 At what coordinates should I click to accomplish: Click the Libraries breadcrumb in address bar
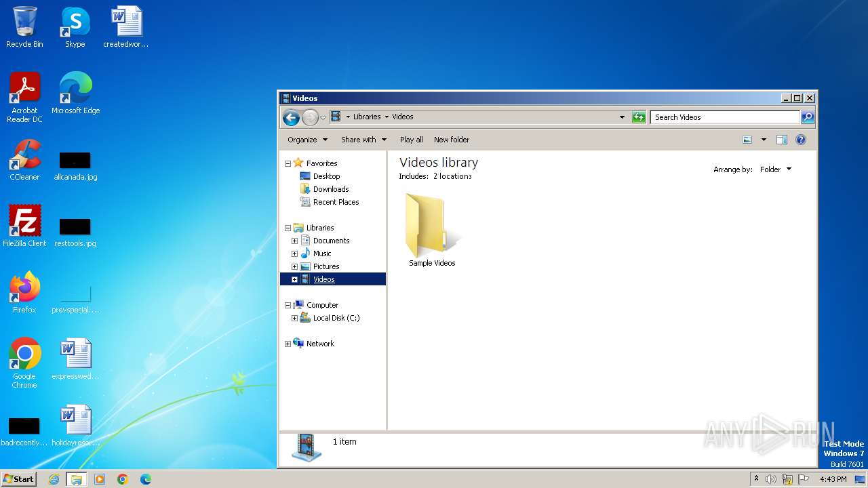[x=367, y=117]
